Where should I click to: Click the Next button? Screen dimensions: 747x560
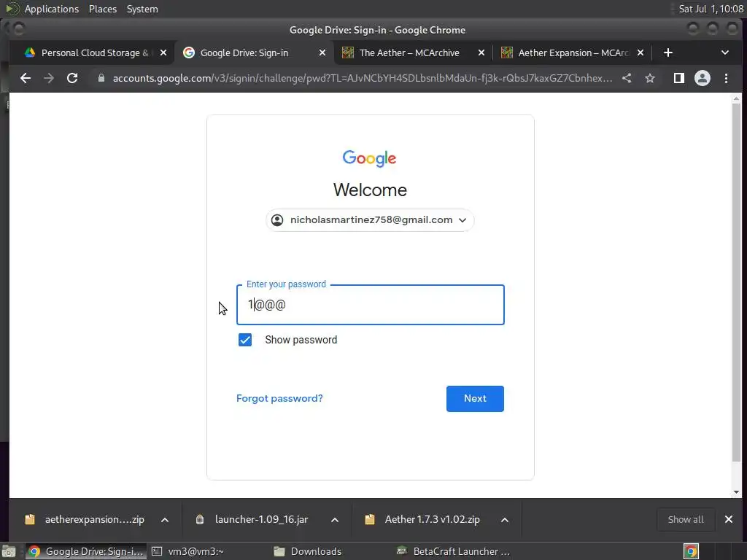pos(475,399)
